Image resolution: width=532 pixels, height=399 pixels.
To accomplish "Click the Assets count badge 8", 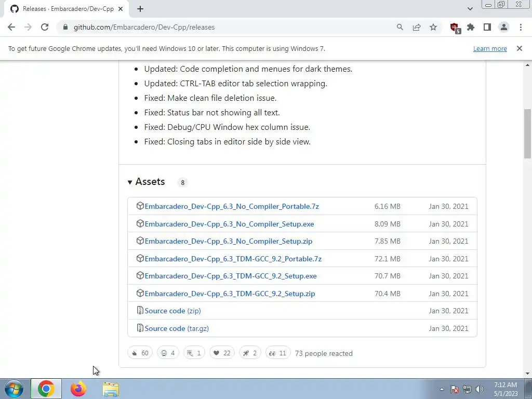I will (182, 182).
